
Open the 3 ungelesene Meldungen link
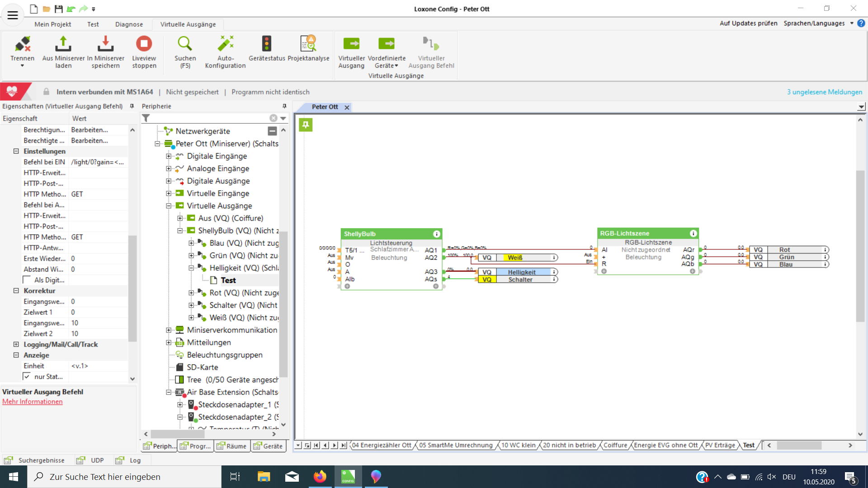824,92
